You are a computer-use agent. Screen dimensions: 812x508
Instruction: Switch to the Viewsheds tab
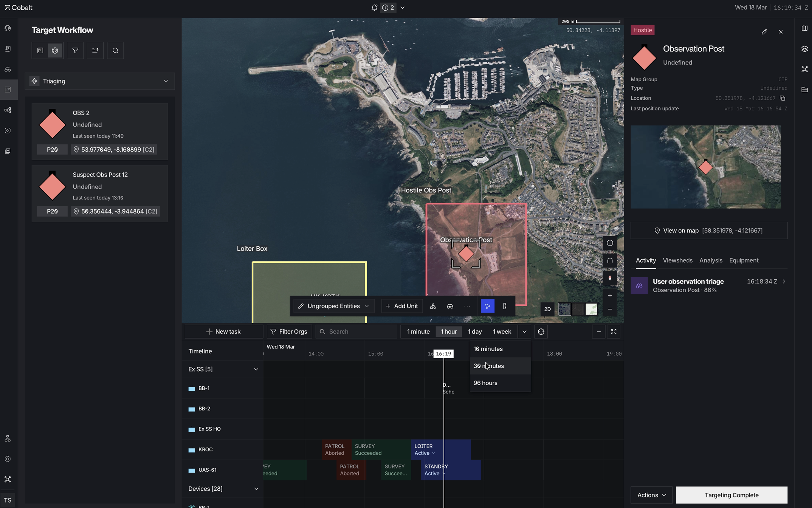[677, 260]
